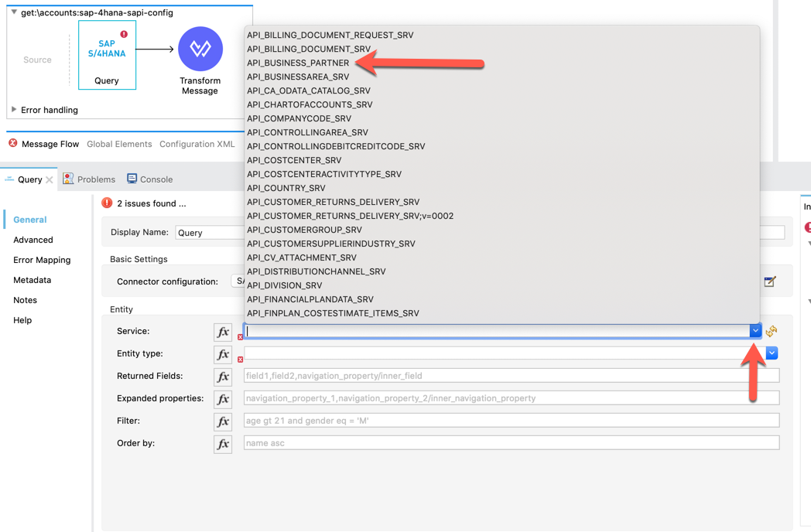Image resolution: width=811 pixels, height=532 pixels.
Task: Close the Query tab
Action: [49, 180]
